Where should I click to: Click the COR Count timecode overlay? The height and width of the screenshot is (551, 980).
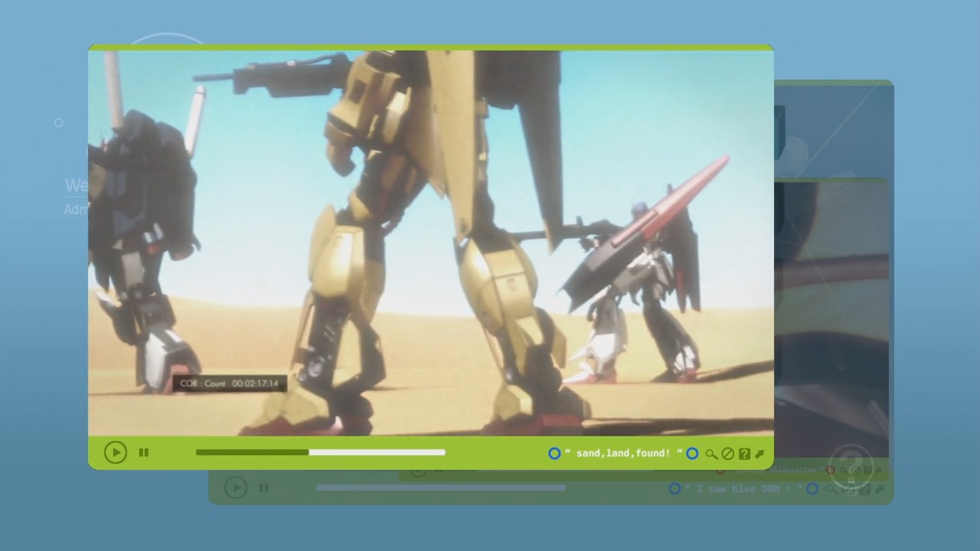[229, 383]
